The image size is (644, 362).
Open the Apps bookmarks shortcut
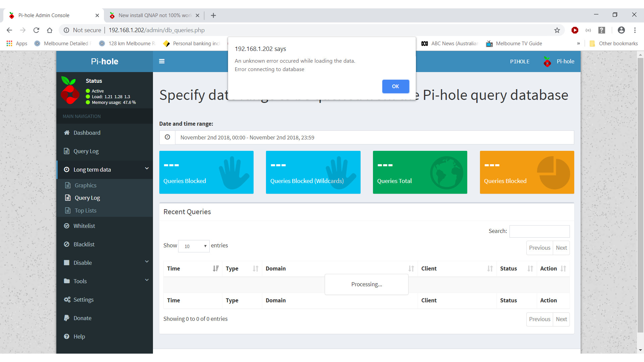coord(17,44)
